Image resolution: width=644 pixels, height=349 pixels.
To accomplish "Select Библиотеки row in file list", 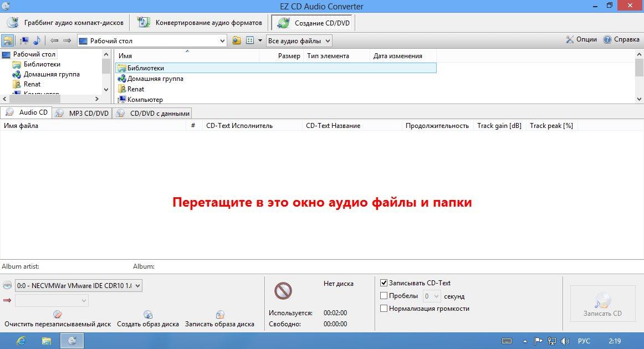I will [x=275, y=68].
